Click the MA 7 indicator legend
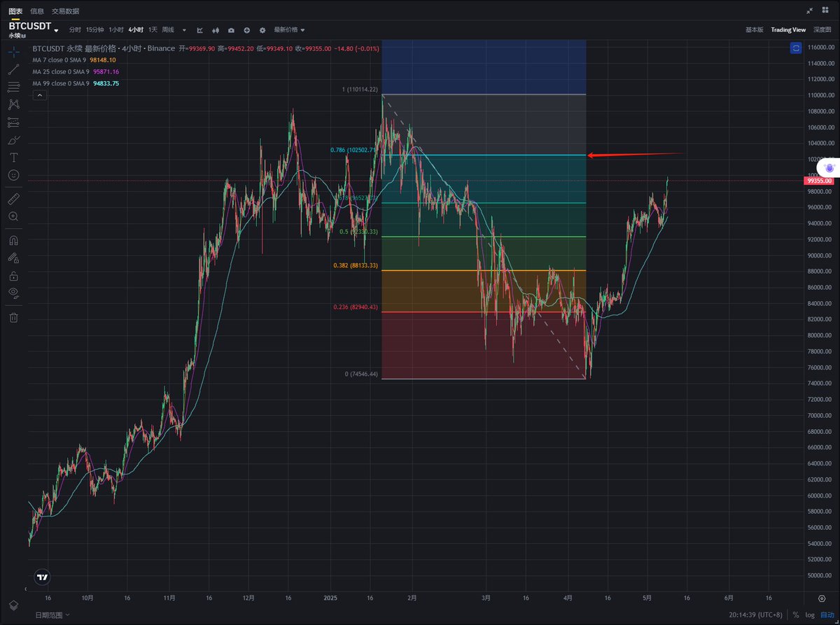Image resolution: width=840 pixels, height=625 pixels. tap(76, 60)
